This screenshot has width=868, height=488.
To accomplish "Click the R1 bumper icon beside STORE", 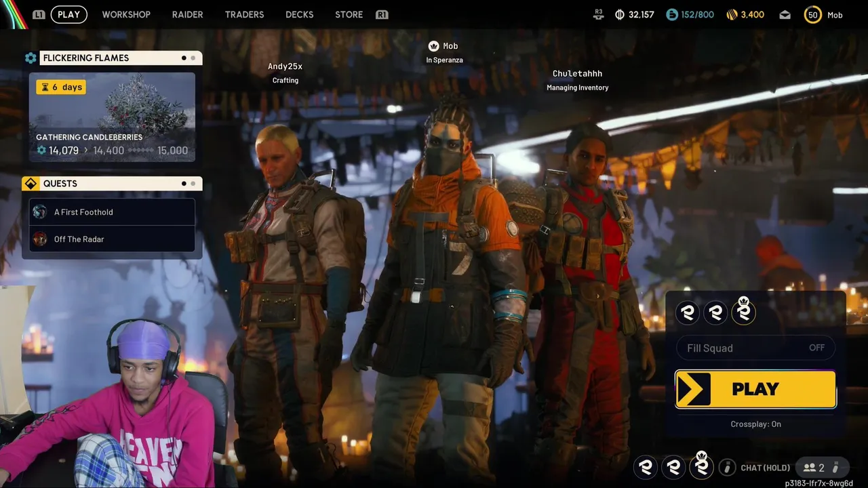I will click(x=382, y=14).
